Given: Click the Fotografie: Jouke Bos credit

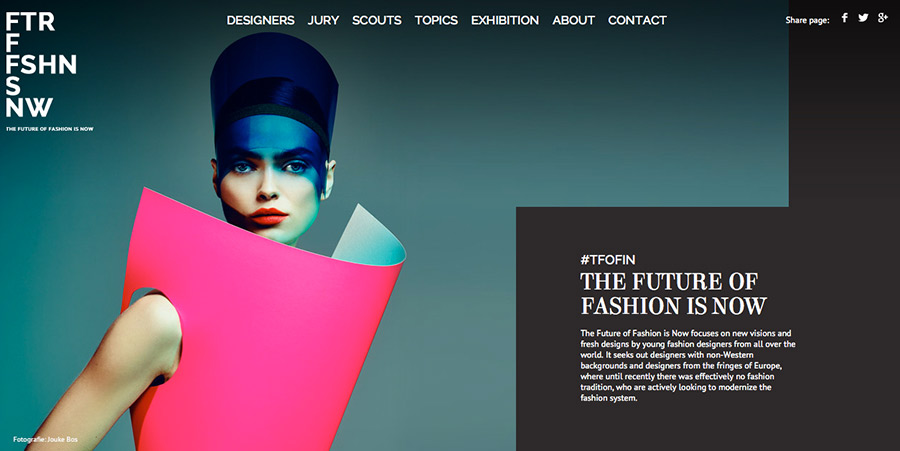Looking at the screenshot, I should point(45,440).
